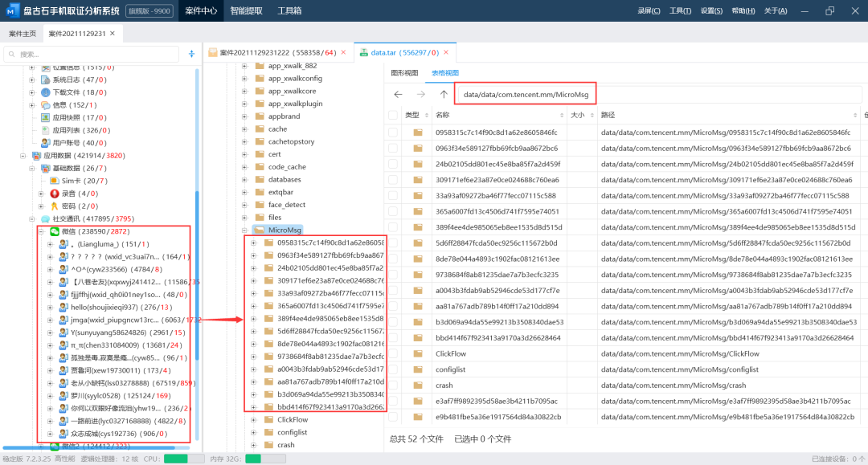Screen dimensions: 868x465
Task: Tick the checkbox beside the ClickFlow row
Action: tap(393, 353)
